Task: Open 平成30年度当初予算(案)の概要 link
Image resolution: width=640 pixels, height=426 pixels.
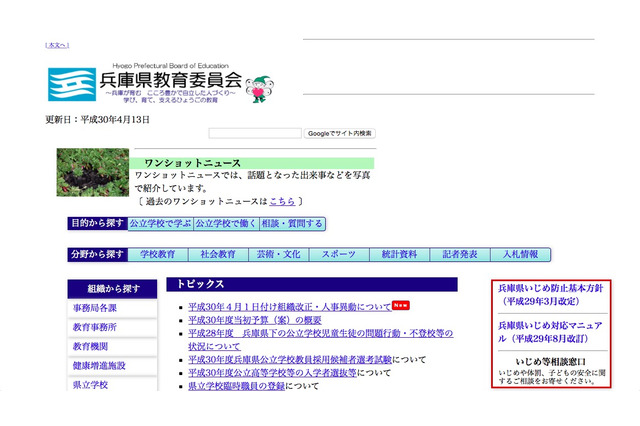Action: pyautogui.click(x=255, y=320)
